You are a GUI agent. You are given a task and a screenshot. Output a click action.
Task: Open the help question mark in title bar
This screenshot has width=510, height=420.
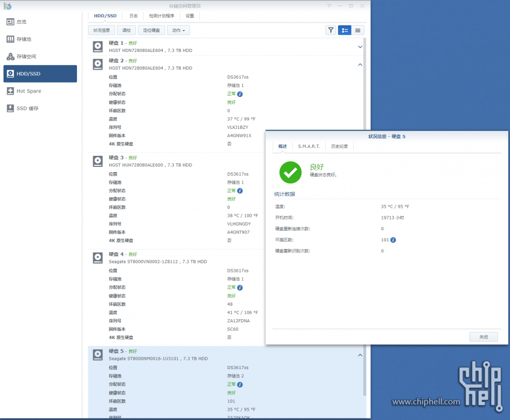pos(329,6)
